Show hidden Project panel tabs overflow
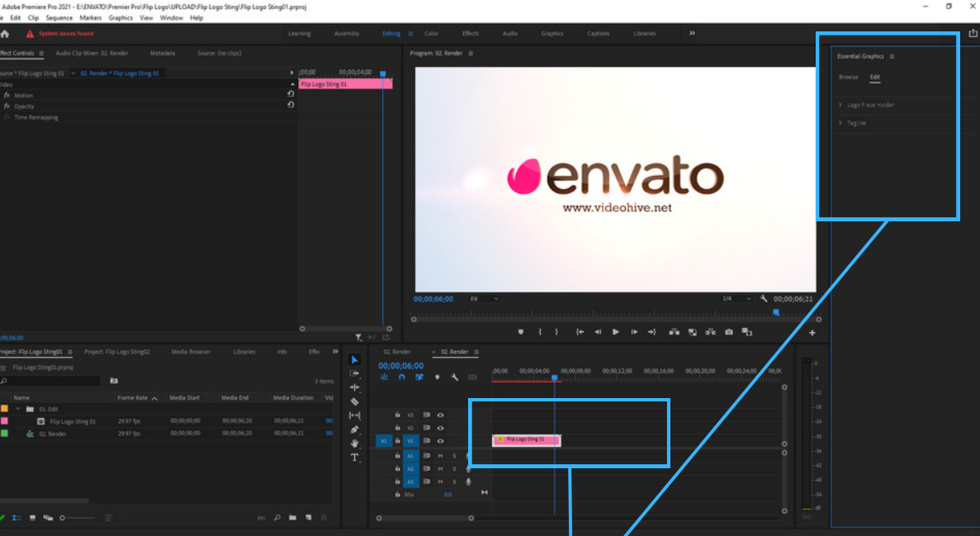This screenshot has width=980, height=536. point(335,352)
